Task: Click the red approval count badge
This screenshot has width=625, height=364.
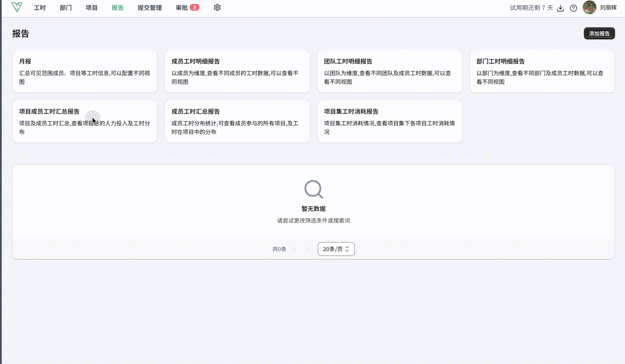Action: (x=194, y=7)
